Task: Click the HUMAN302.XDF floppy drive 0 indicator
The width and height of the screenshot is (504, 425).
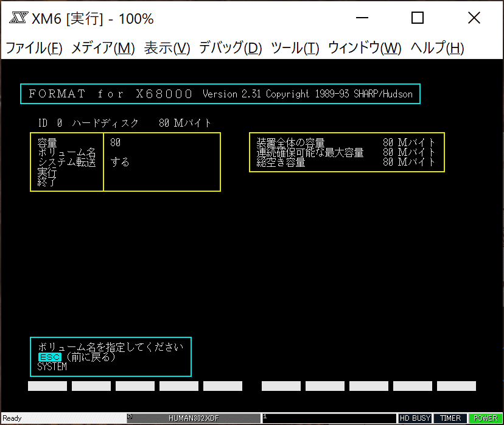Action: [194, 418]
